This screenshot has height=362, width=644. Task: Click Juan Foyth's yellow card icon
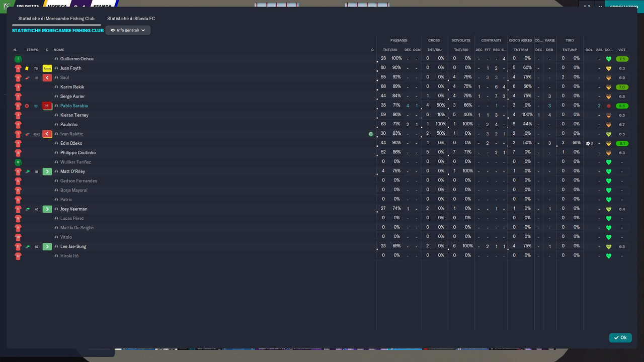(27, 68)
